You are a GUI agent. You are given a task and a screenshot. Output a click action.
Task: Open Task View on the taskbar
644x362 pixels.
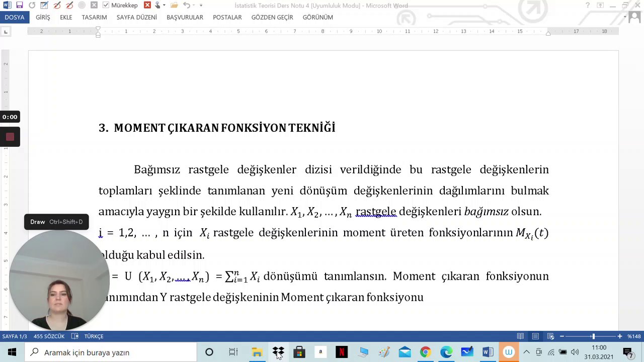(233, 352)
